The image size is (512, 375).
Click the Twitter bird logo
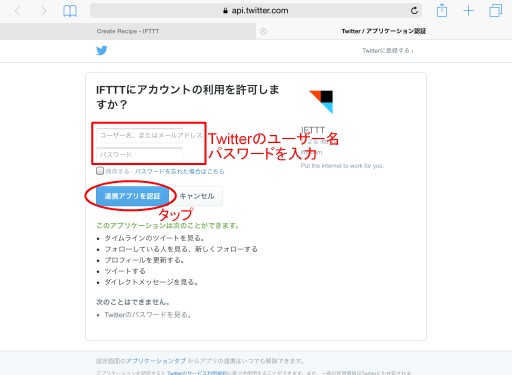coord(102,50)
